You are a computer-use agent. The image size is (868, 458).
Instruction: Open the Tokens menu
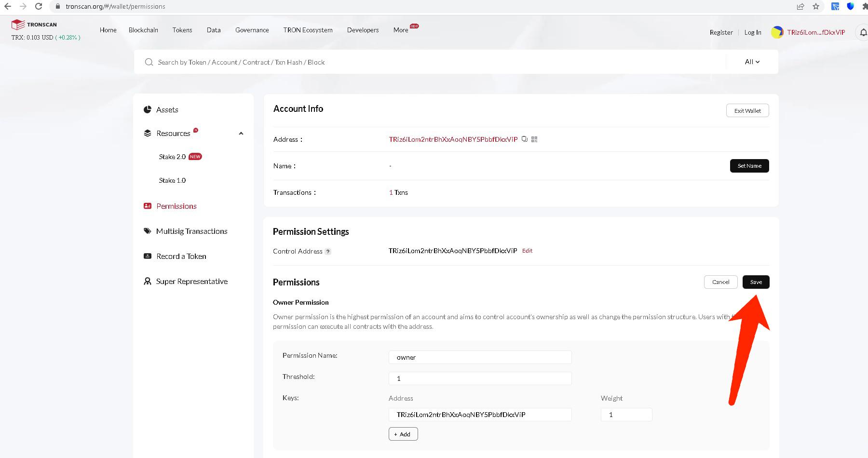pyautogui.click(x=182, y=30)
